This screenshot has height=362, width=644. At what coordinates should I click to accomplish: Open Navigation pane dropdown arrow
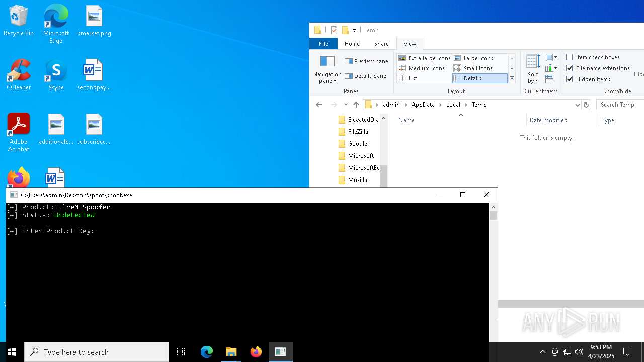pyautogui.click(x=335, y=81)
